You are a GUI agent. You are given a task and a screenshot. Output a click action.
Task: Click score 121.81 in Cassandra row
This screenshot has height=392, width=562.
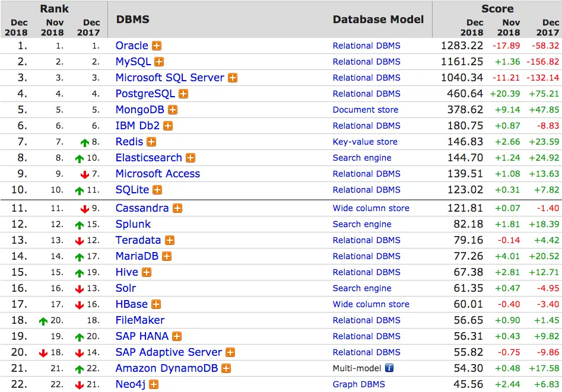pyautogui.click(x=465, y=208)
